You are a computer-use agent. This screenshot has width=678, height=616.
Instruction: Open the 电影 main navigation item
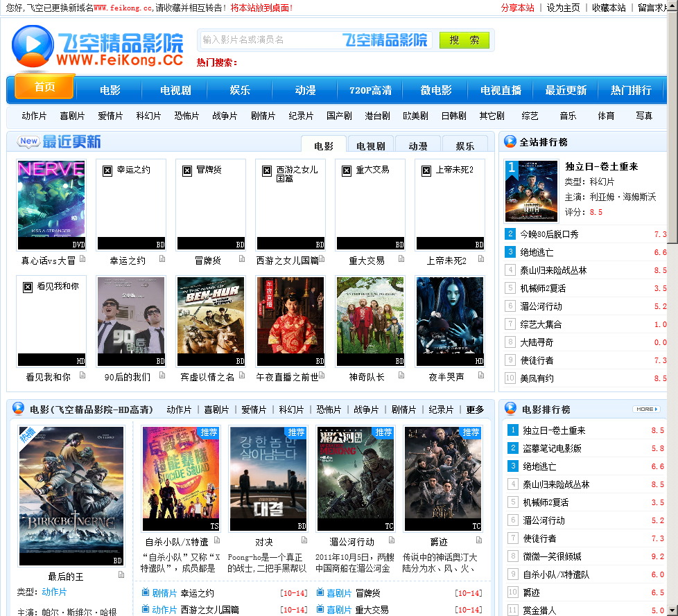point(110,90)
